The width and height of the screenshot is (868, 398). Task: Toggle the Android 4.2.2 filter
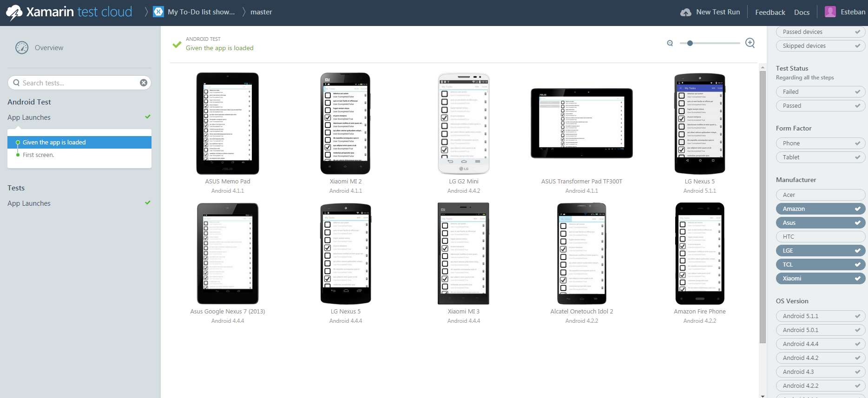pyautogui.click(x=821, y=386)
